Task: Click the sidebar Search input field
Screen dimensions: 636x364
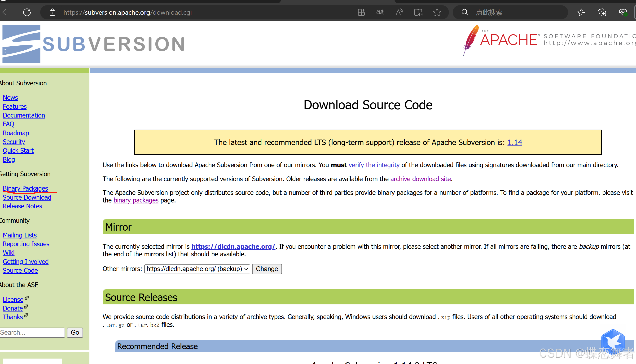Action: click(32, 333)
